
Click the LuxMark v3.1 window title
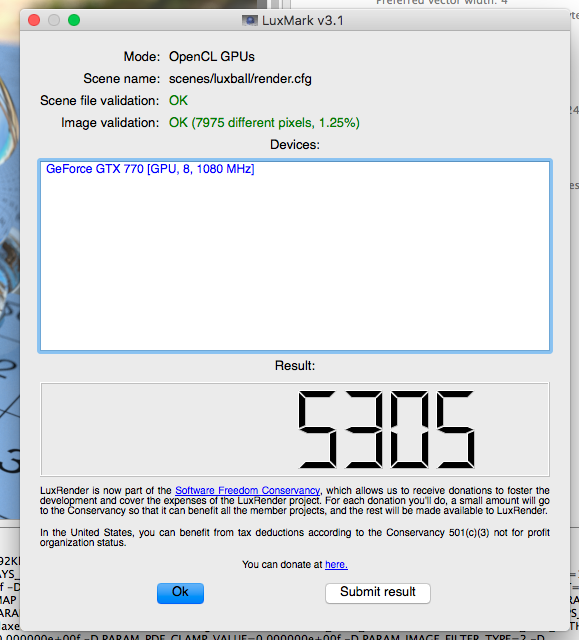coord(302,20)
